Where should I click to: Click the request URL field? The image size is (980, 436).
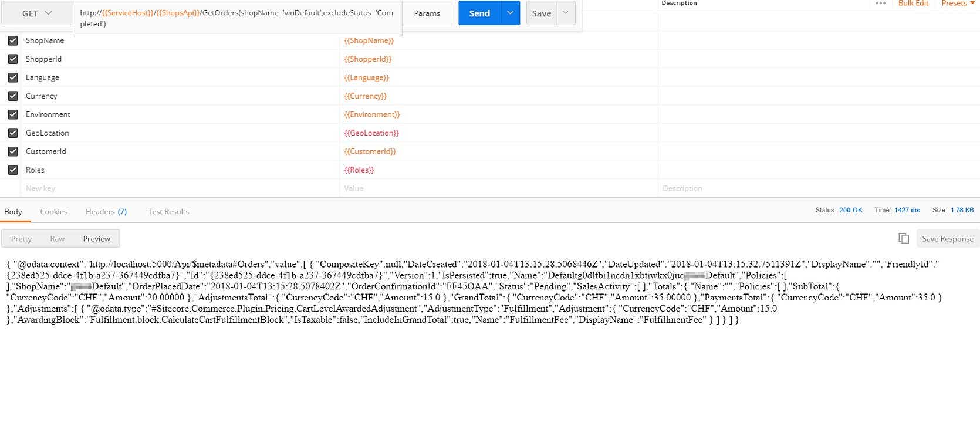238,18
